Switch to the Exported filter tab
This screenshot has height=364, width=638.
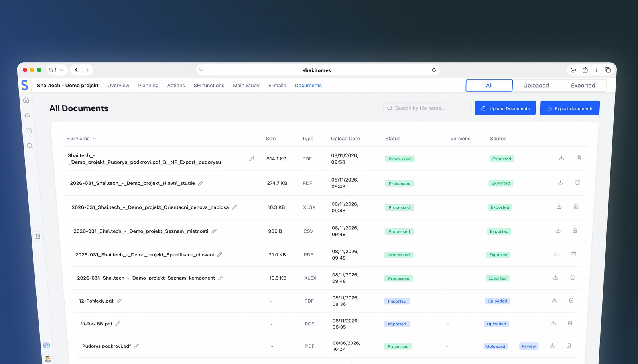point(583,85)
